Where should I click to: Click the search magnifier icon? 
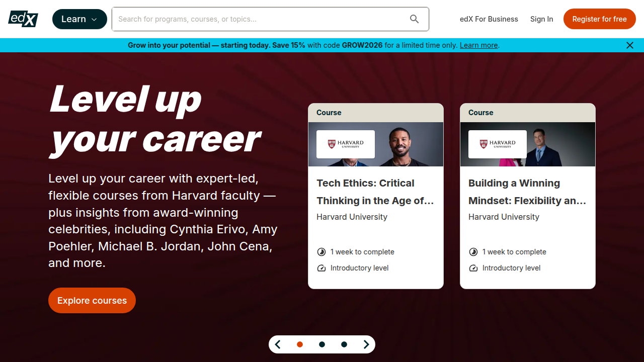pos(414,19)
